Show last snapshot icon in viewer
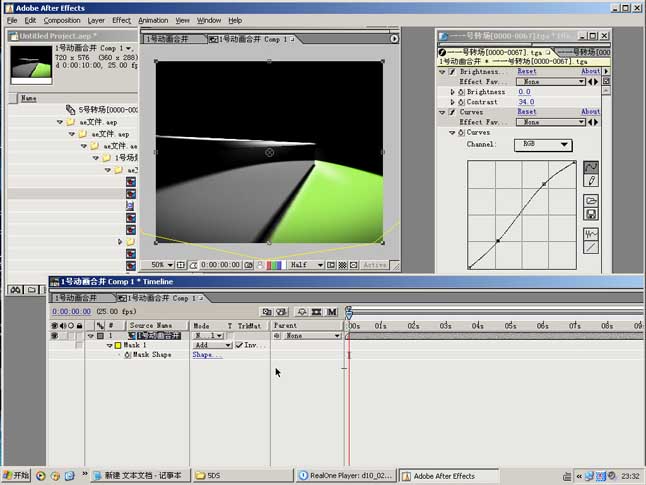Image resolution: width=646 pixels, height=485 pixels. click(x=260, y=265)
